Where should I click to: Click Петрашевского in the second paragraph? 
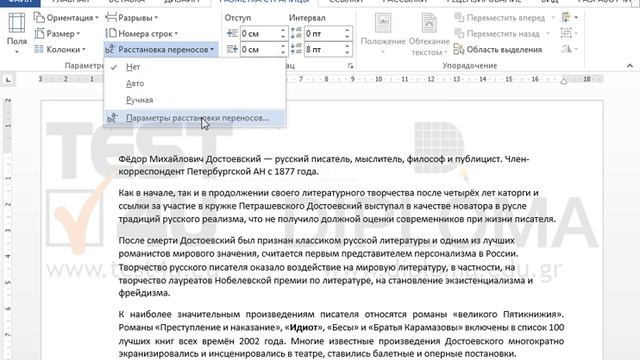(271, 206)
